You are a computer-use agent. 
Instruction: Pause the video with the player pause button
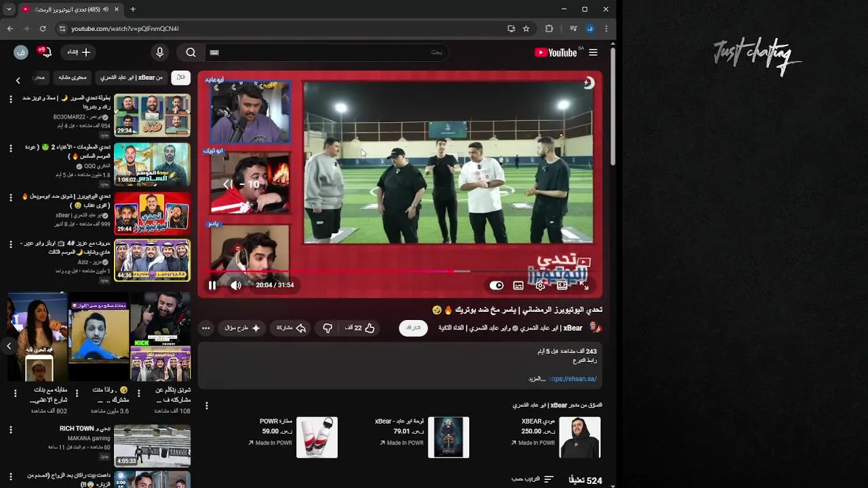(x=212, y=285)
